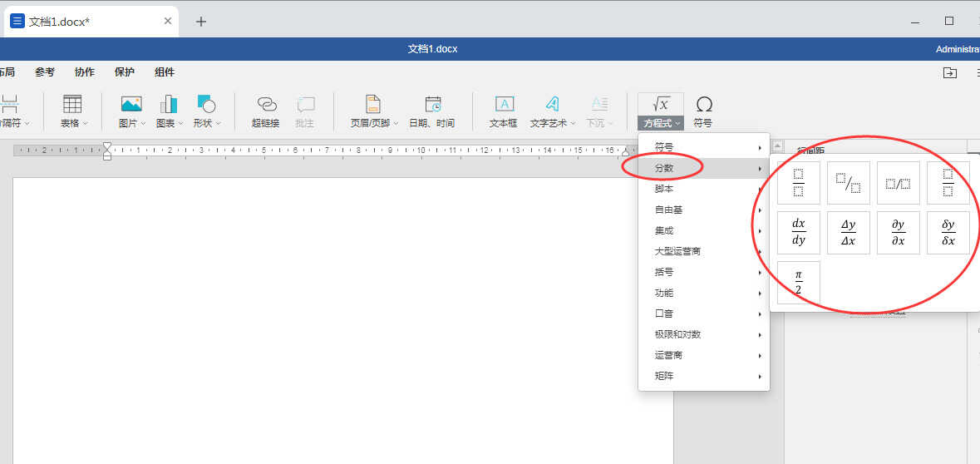This screenshot has width=980, height=464.
Task: Open the 图表 chart icon
Action: [x=168, y=104]
